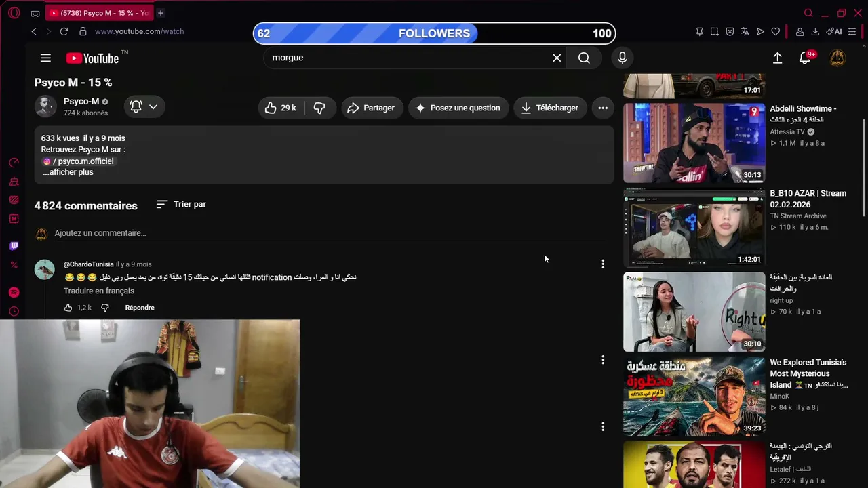
Task: Open the percent deals sidebar icon
Action: pos(14,264)
